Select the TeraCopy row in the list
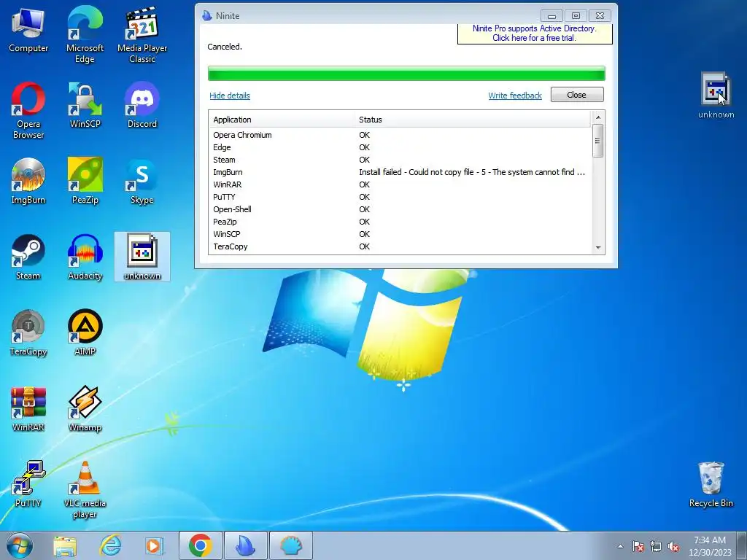The width and height of the screenshot is (747, 560). [400, 246]
